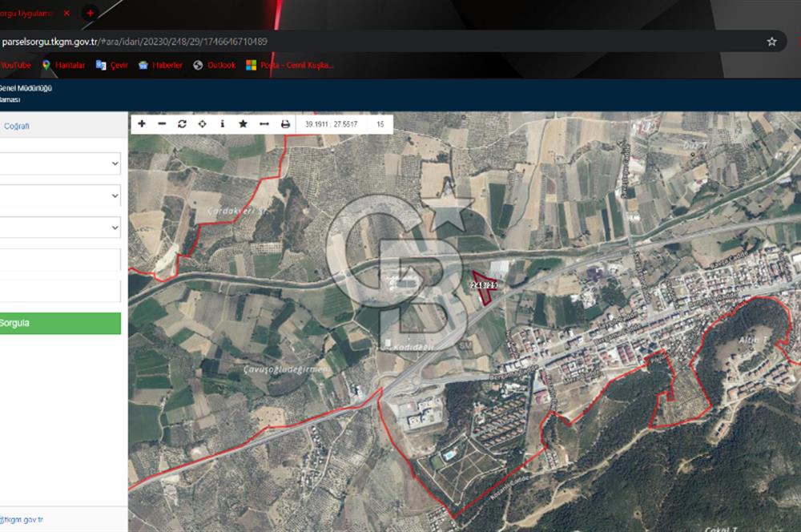Zoom out with the map minus icon
This screenshot has height=532, width=801.
(x=162, y=124)
